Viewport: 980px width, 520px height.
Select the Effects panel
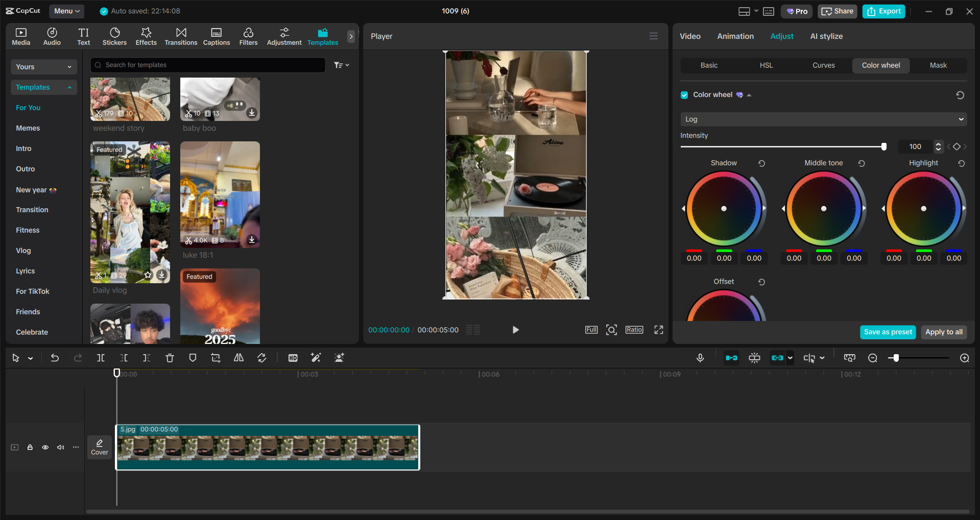tap(146, 36)
